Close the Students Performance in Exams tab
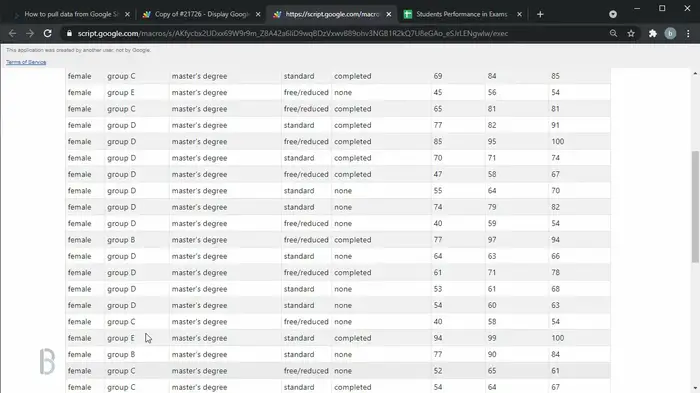 click(519, 14)
